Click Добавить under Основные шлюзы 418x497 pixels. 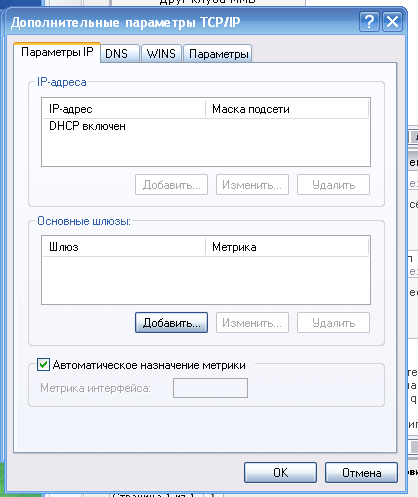pyautogui.click(x=171, y=323)
